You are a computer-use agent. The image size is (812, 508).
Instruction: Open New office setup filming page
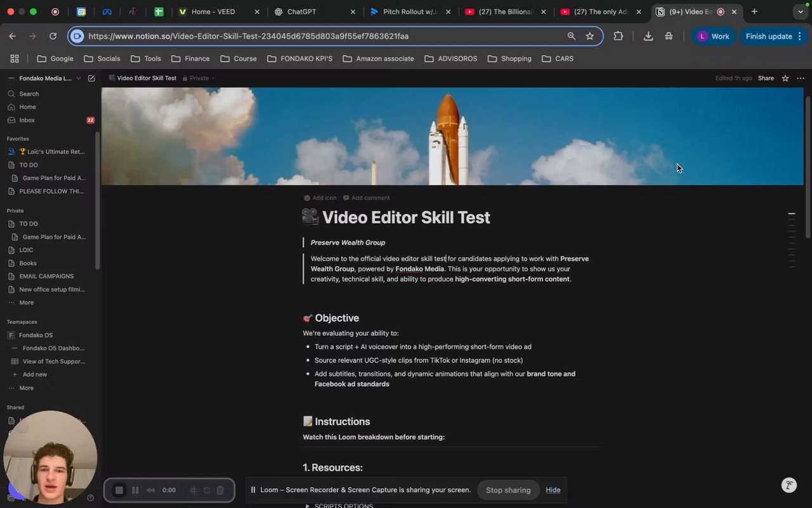point(49,290)
